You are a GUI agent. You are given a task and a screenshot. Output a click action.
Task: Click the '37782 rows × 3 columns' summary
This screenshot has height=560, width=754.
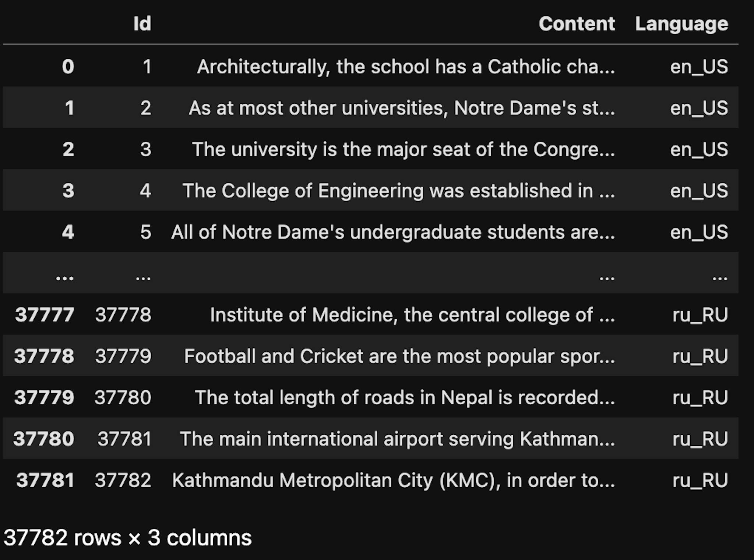(128, 538)
